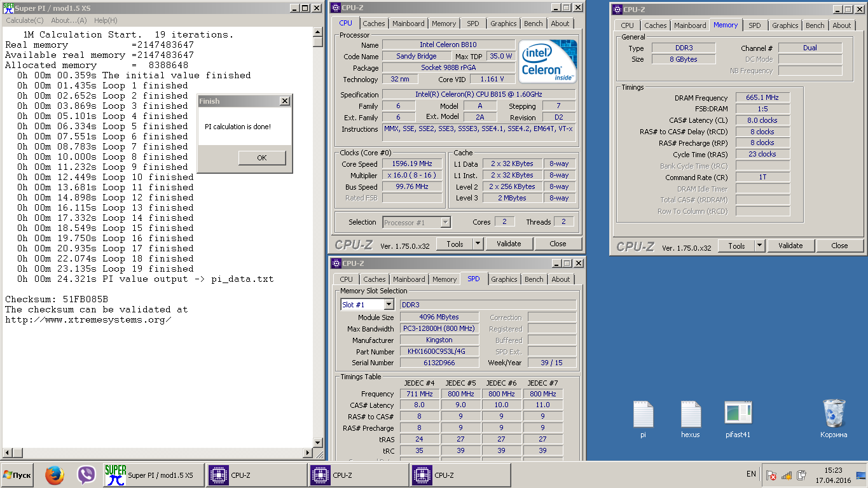Select SPD tab in the Memory window

click(754, 25)
